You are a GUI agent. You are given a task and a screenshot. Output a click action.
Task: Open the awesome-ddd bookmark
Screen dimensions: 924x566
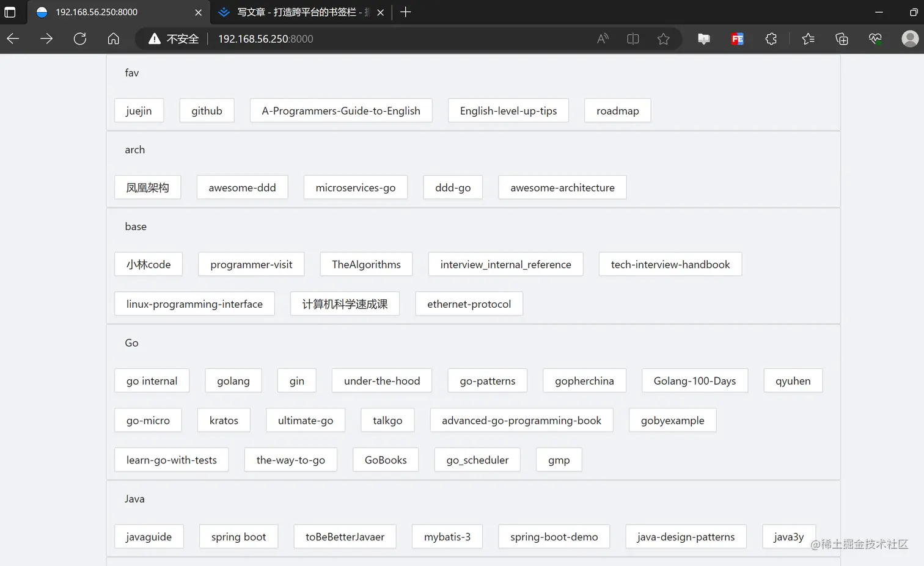click(x=242, y=187)
